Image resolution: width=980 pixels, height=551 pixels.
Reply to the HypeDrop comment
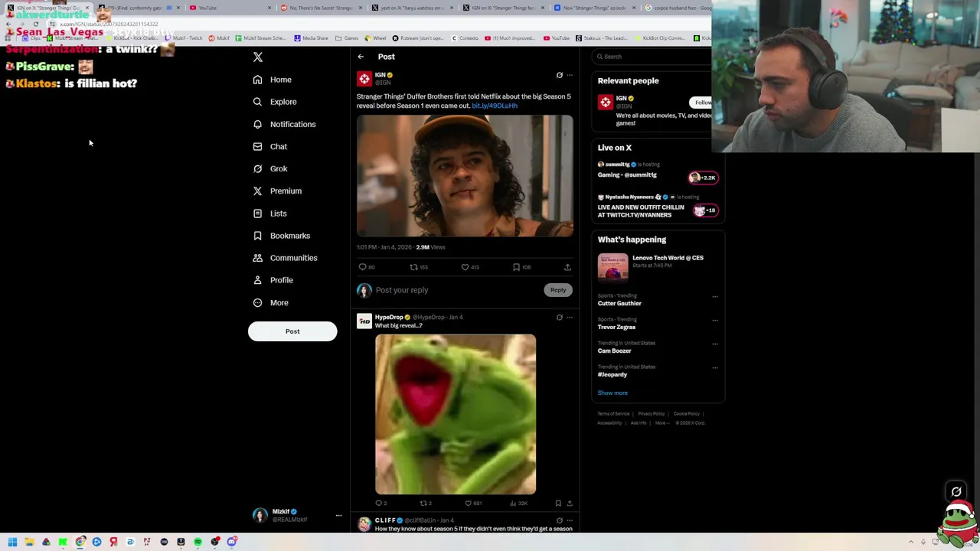[x=378, y=504]
